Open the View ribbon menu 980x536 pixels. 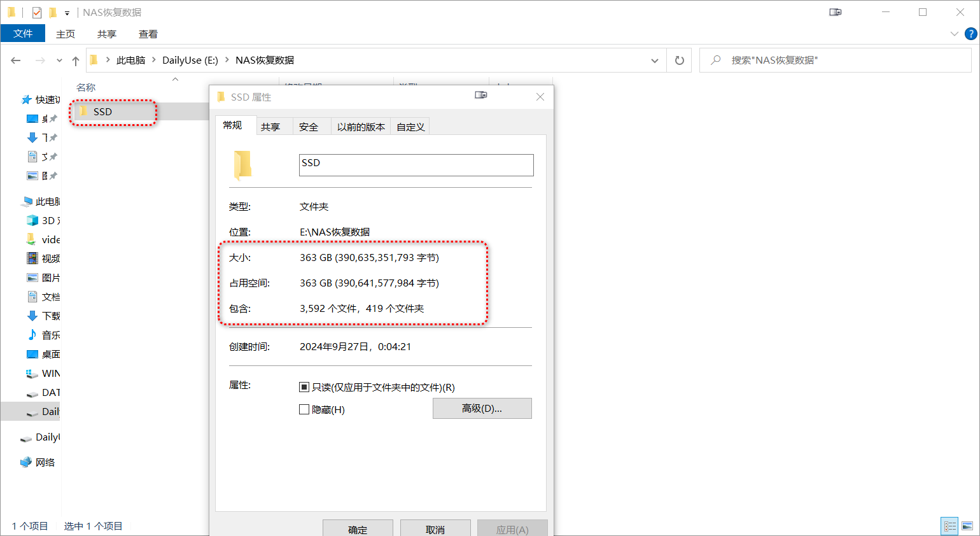[148, 34]
